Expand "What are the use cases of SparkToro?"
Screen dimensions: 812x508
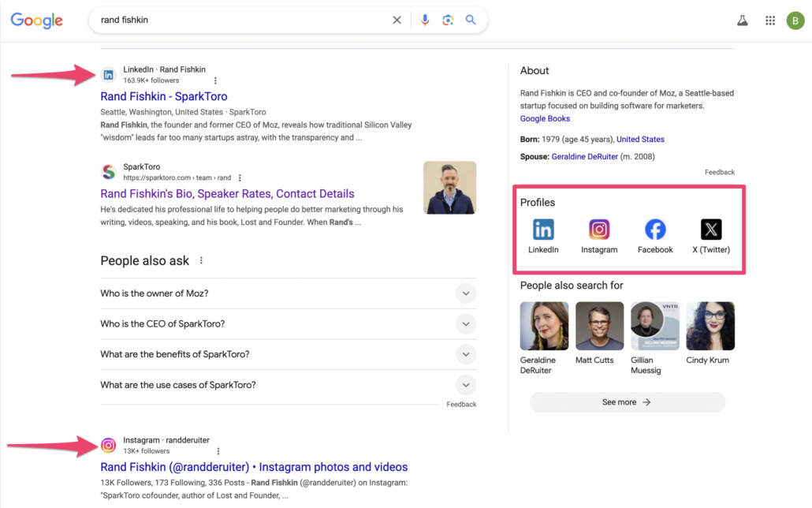tap(466, 385)
